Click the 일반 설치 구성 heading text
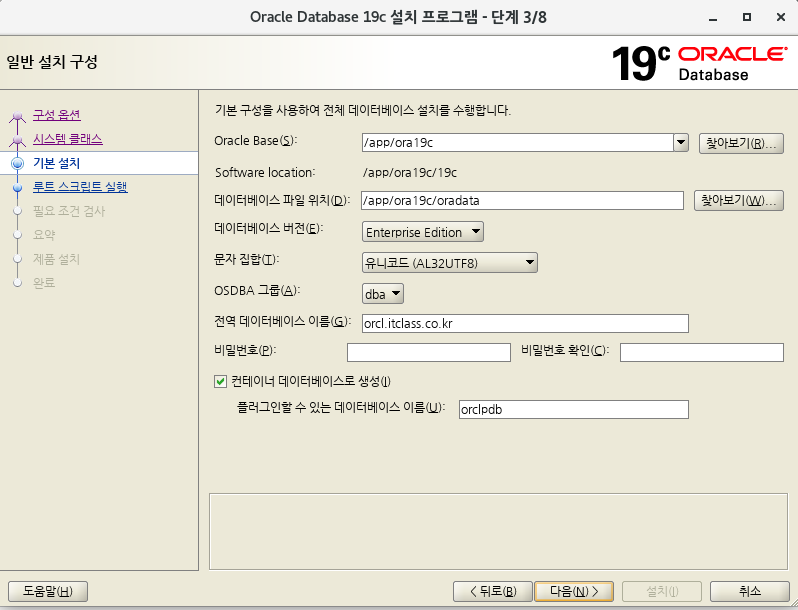 [51, 62]
